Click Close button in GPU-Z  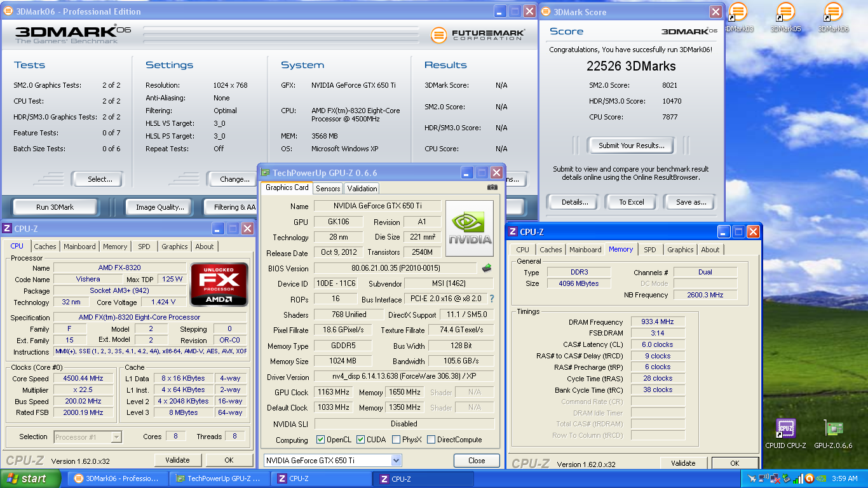(477, 461)
